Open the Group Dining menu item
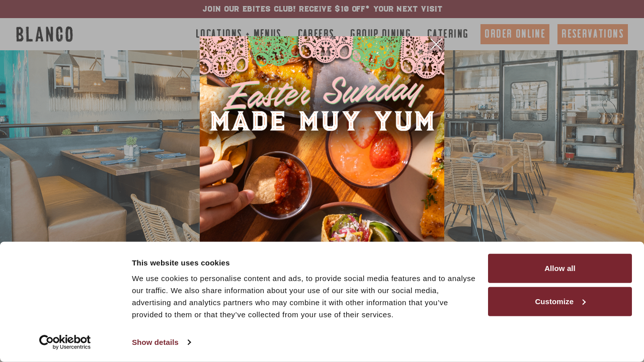Viewport: 644px width, 362px height. pos(380,34)
